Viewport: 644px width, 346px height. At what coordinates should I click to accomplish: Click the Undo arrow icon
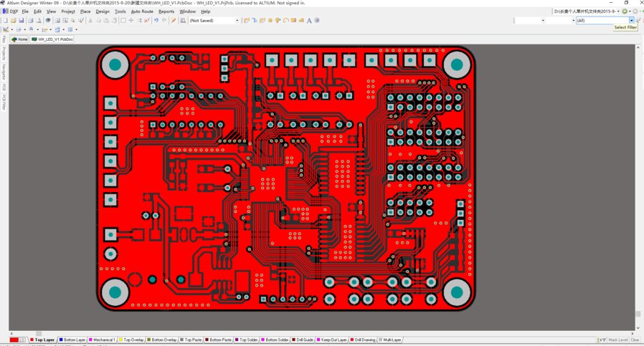[156, 21]
